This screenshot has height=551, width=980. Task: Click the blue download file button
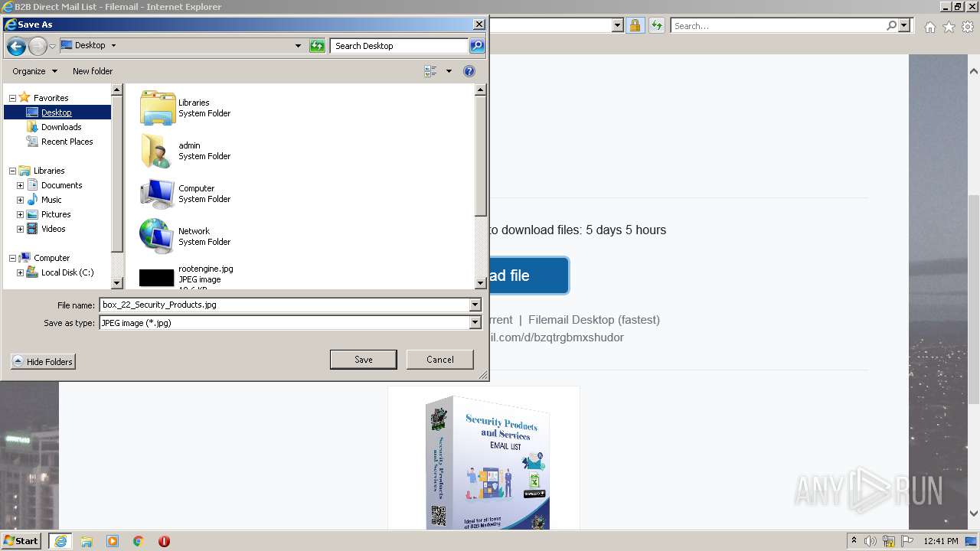click(x=528, y=275)
